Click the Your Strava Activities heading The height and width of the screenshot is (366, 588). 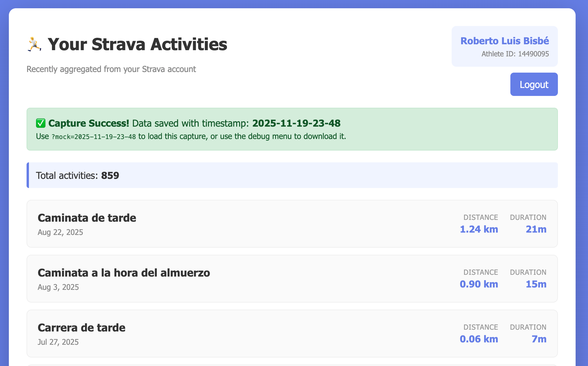(x=137, y=45)
